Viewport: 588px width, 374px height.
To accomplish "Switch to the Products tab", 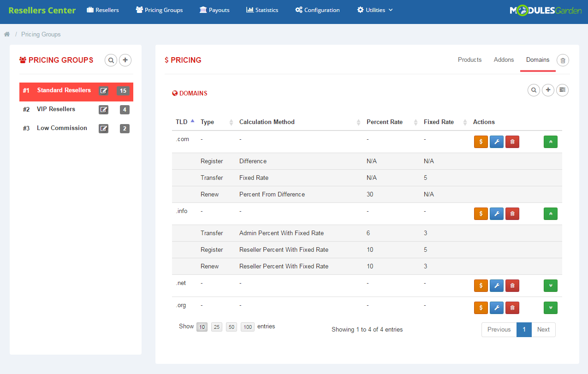I will click(x=469, y=59).
